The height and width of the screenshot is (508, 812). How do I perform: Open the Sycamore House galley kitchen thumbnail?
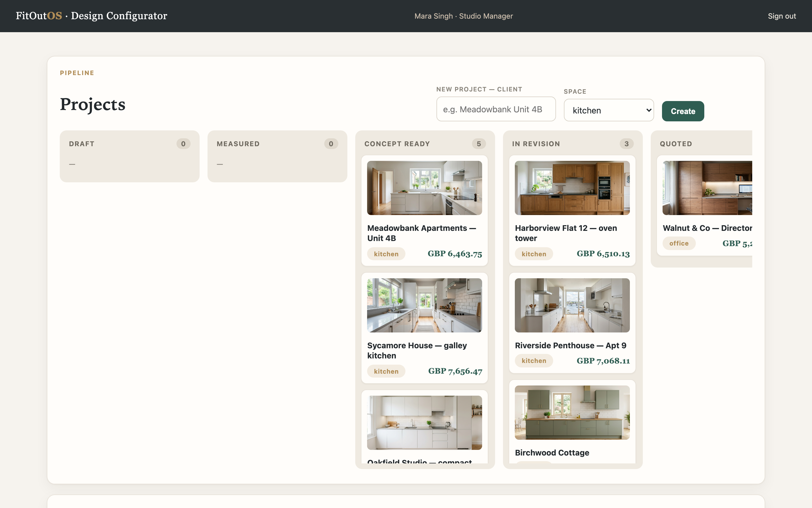(424, 305)
